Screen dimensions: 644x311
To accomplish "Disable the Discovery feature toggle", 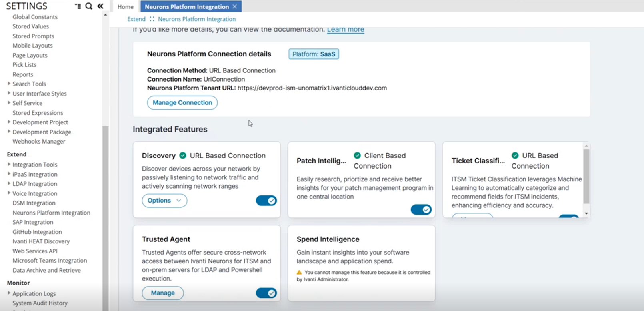I will 266,201.
